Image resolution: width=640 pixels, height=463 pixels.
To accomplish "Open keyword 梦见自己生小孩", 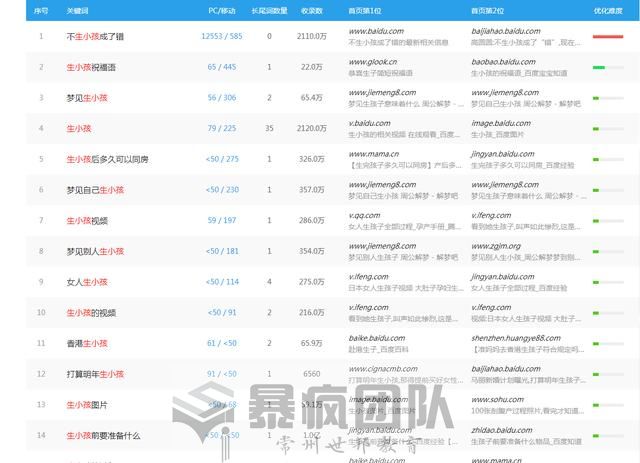I will pos(95,189).
